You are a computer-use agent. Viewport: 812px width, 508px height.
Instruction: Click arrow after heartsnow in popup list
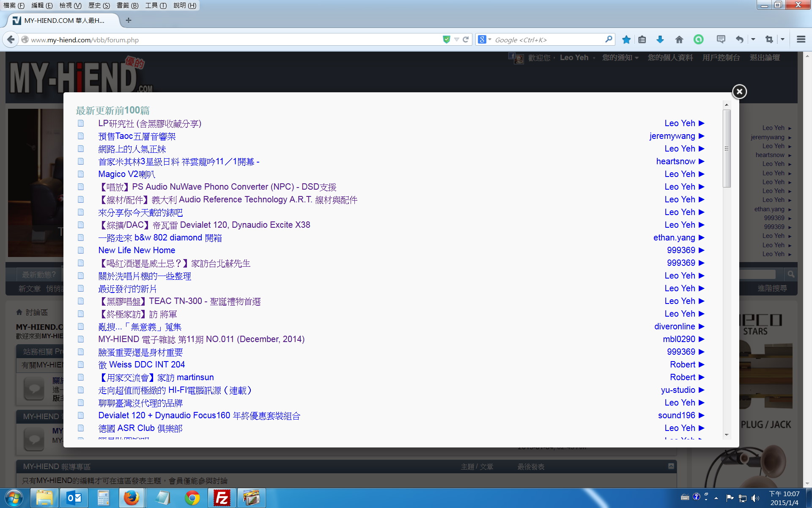tap(702, 161)
